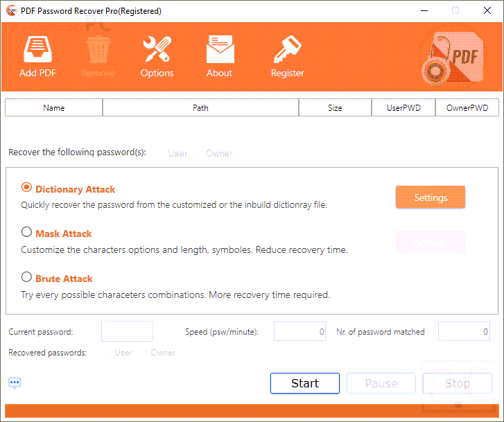Toggle the Recovered passwords User checkbox

(x=105, y=353)
